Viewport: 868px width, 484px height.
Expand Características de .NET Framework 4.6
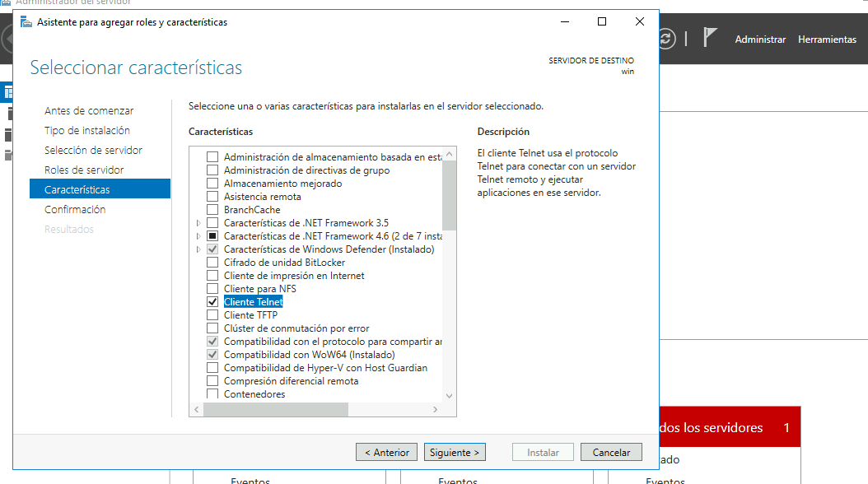click(198, 236)
